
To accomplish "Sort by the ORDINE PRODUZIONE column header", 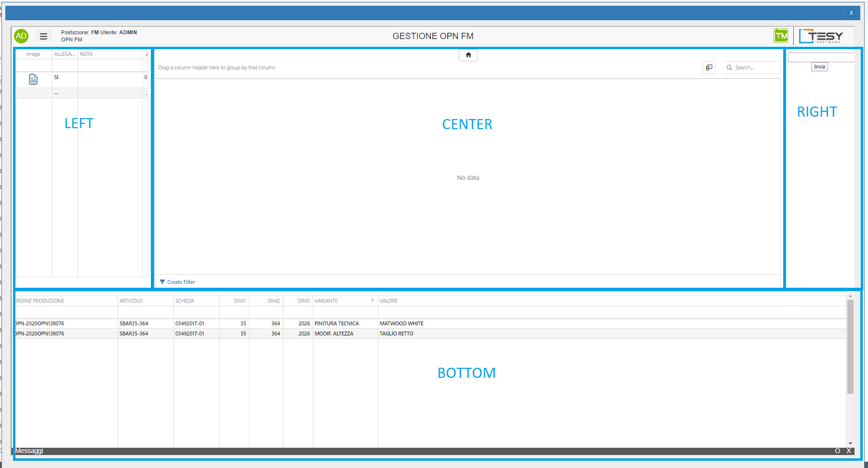I will pos(40,301).
